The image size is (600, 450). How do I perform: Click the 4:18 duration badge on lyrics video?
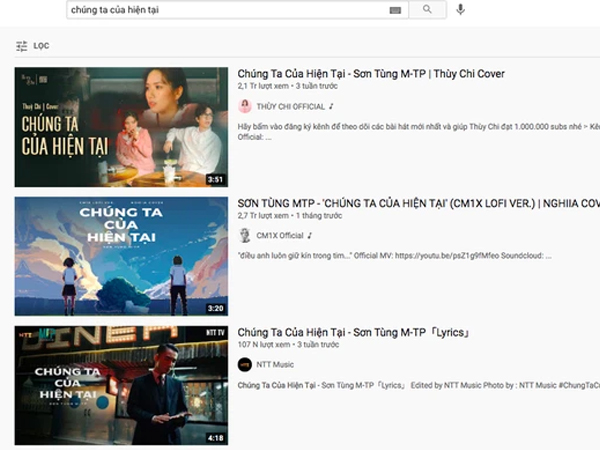(213, 437)
